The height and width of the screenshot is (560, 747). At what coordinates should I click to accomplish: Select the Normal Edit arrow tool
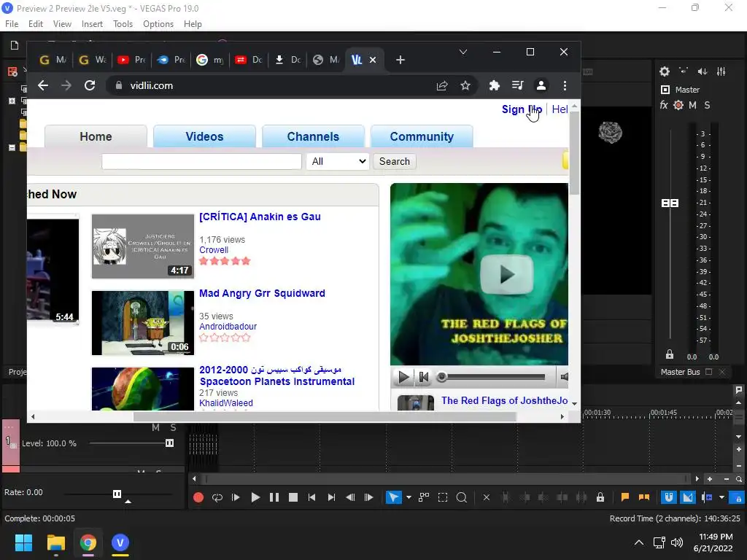393,497
